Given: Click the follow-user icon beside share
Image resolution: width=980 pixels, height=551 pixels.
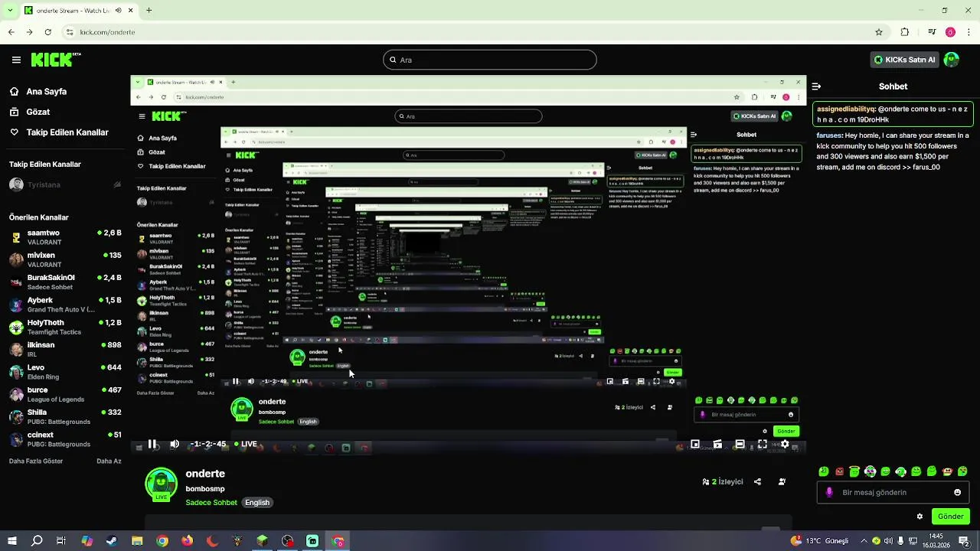Looking at the screenshot, I should pos(782,482).
